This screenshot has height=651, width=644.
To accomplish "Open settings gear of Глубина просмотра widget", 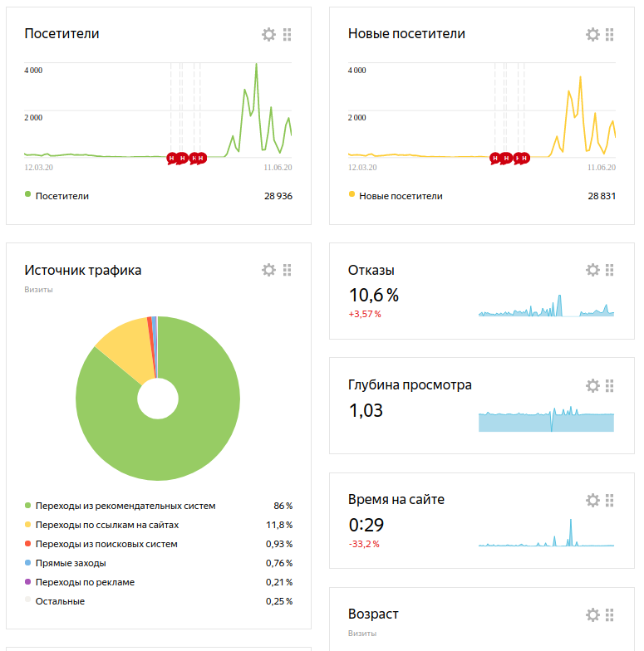I will click(592, 385).
